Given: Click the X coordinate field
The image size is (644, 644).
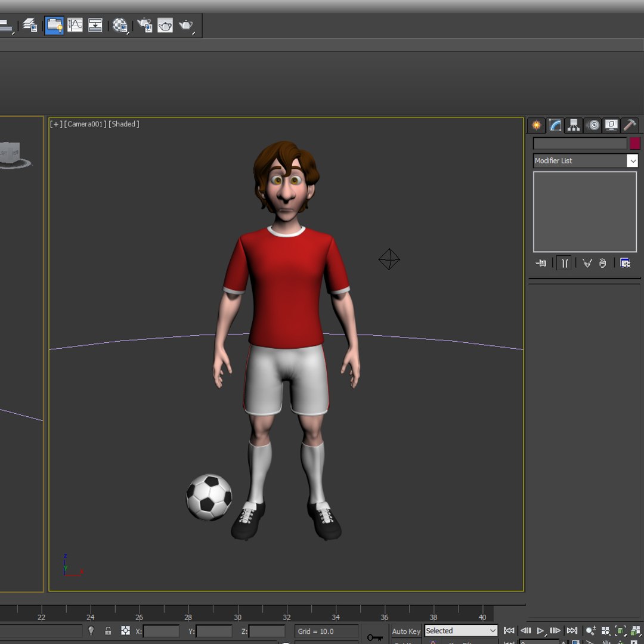Looking at the screenshot, I should [161, 631].
